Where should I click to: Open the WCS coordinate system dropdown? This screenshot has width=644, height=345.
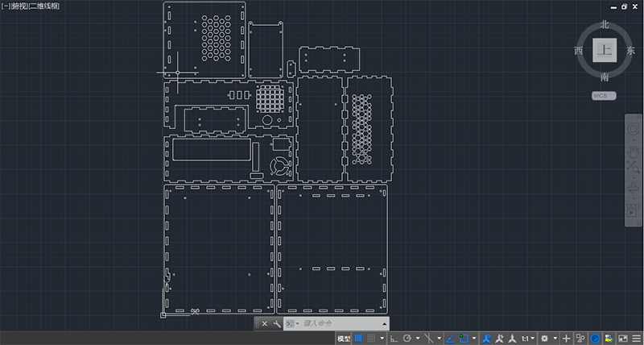604,95
